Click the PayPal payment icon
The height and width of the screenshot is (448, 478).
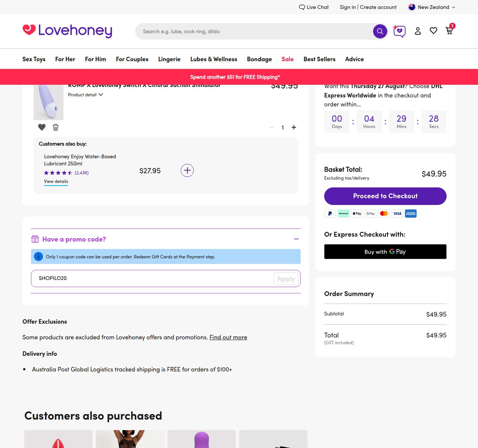point(330,214)
